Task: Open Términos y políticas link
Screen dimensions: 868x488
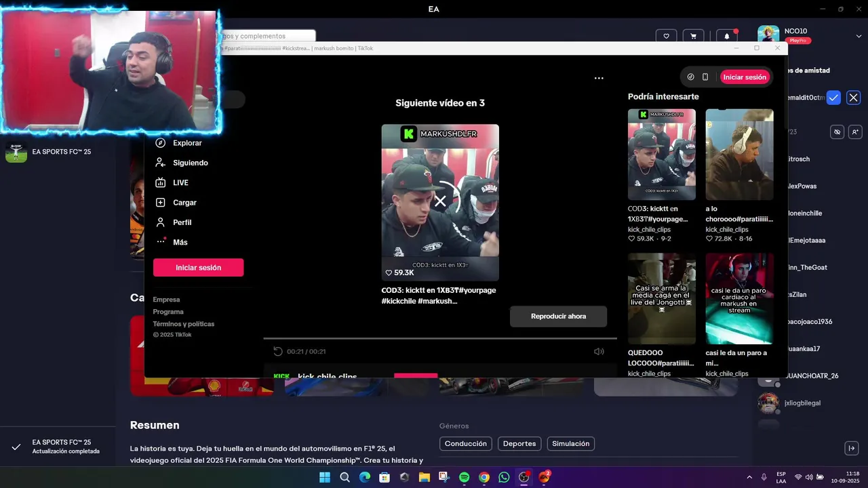Action: pyautogui.click(x=184, y=324)
